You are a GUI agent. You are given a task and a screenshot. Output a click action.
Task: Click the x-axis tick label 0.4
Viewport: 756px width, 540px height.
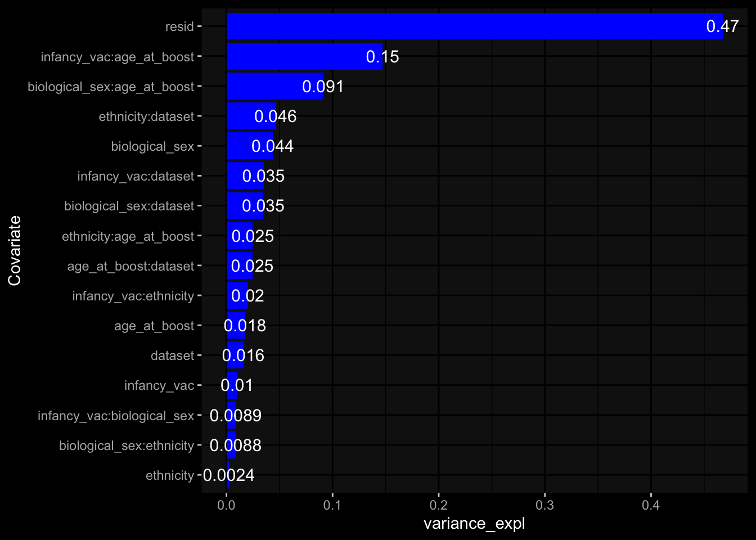(651, 505)
